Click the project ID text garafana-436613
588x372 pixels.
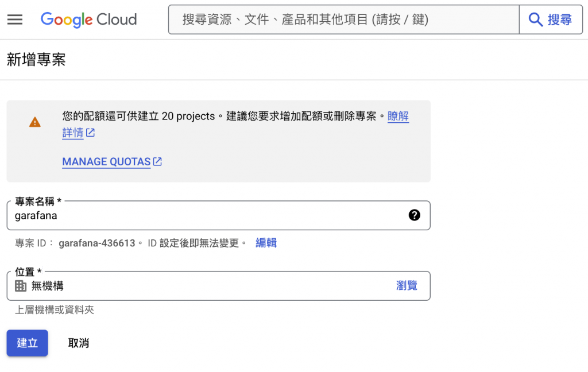click(x=96, y=243)
